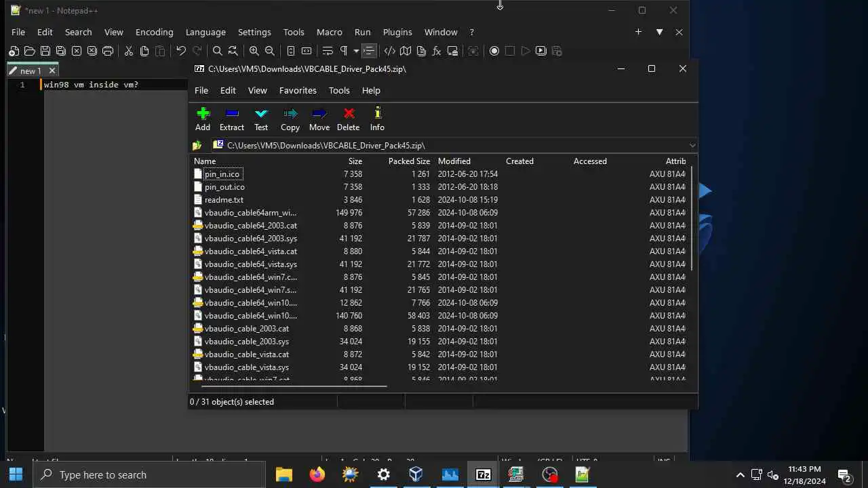
Task: Click the Function List fx icon in Notepad++
Action: pyautogui.click(x=437, y=51)
